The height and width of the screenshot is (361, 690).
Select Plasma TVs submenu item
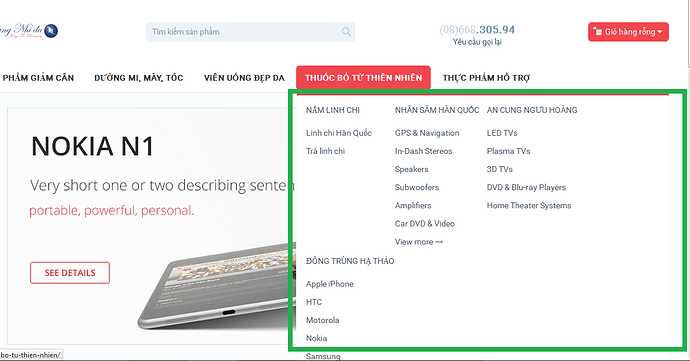[x=508, y=151]
